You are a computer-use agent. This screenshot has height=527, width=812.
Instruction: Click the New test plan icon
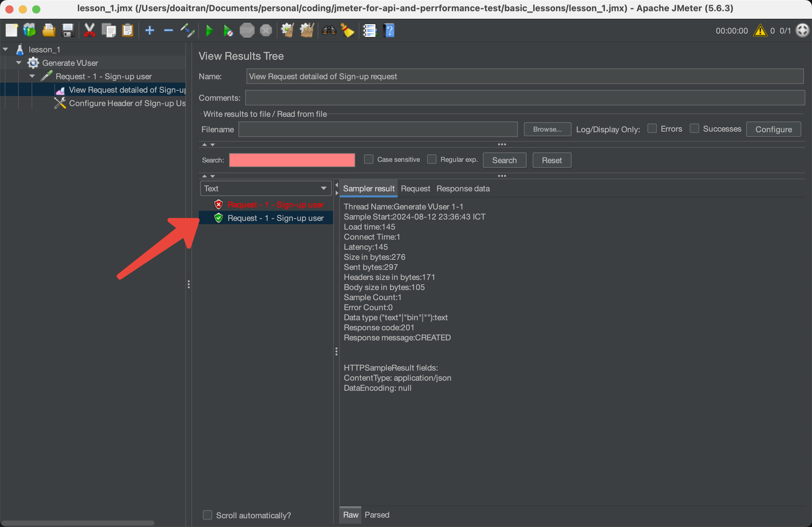pyautogui.click(x=11, y=31)
